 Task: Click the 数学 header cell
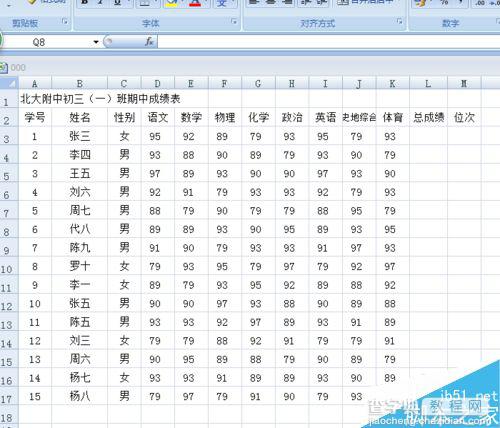pyautogui.click(x=191, y=117)
